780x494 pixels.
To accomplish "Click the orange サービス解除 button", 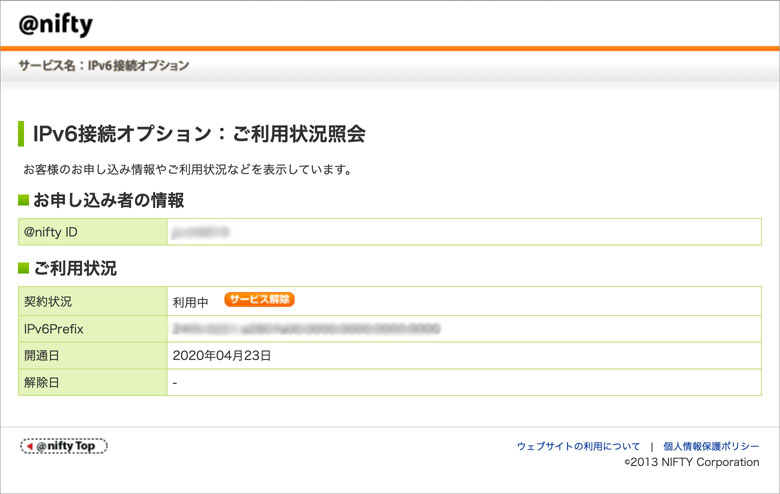I will [259, 299].
